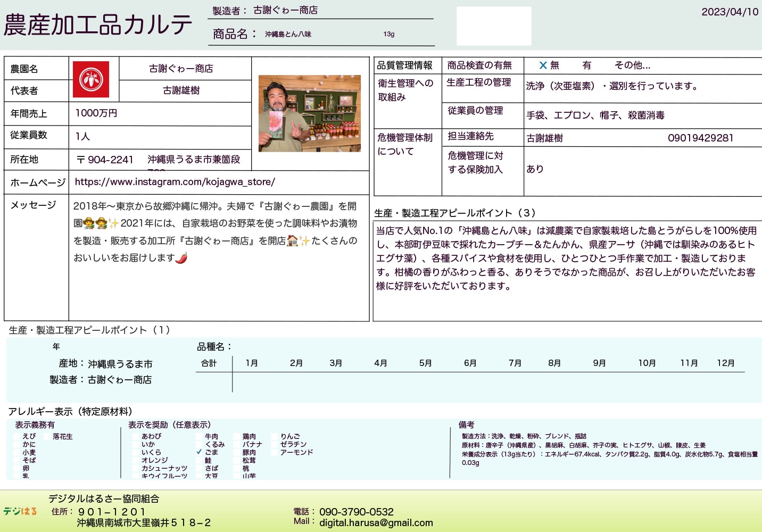Click the digital.harusa@gmail.com email address
The width and height of the screenshot is (762, 532).
pyautogui.click(x=376, y=522)
